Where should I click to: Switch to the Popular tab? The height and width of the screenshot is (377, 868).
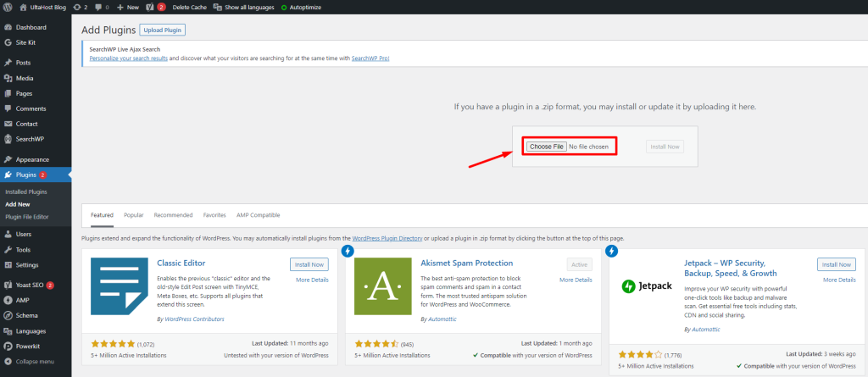tap(133, 215)
